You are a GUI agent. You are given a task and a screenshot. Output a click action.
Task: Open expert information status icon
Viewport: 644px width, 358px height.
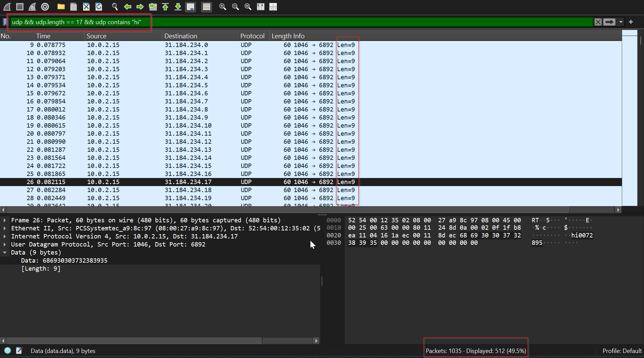point(7,351)
